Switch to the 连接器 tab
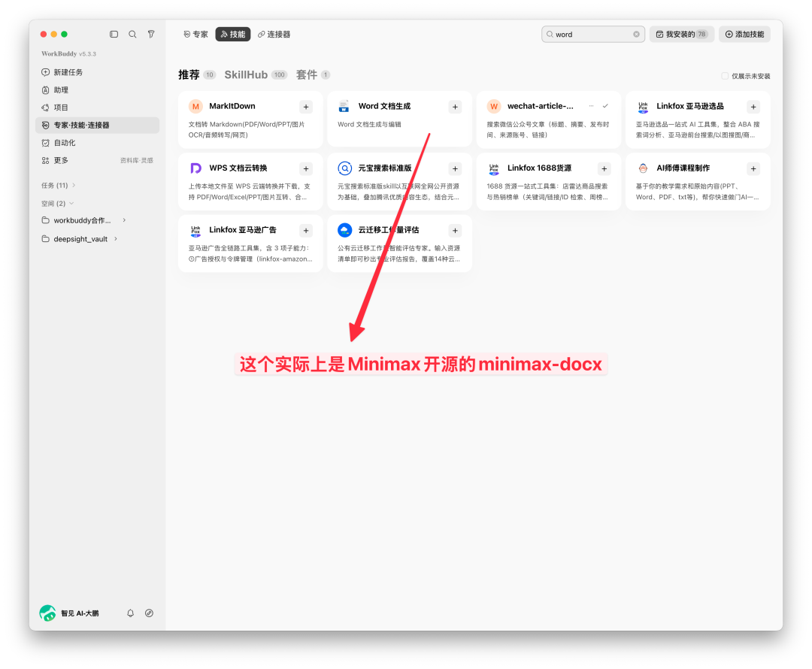The width and height of the screenshot is (812, 669). (274, 34)
